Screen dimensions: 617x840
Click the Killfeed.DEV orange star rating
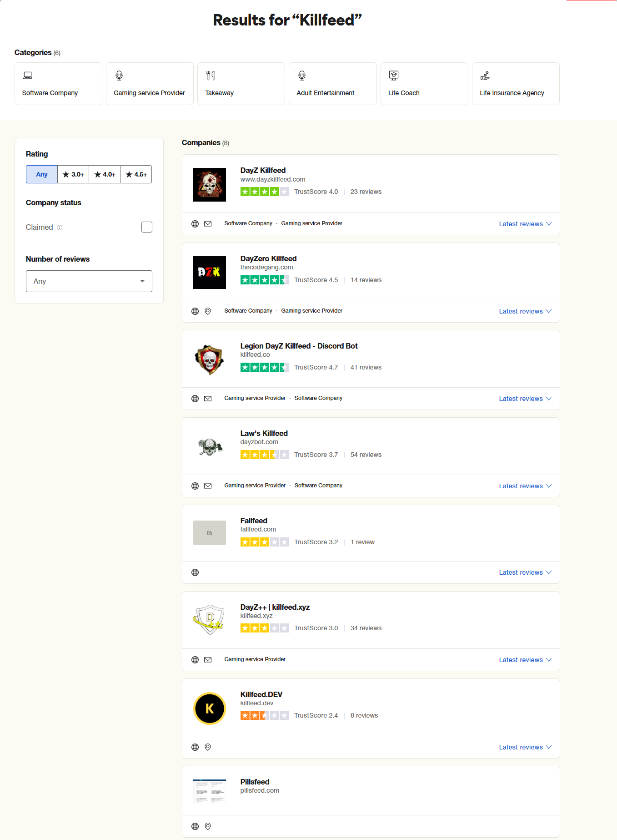click(265, 715)
